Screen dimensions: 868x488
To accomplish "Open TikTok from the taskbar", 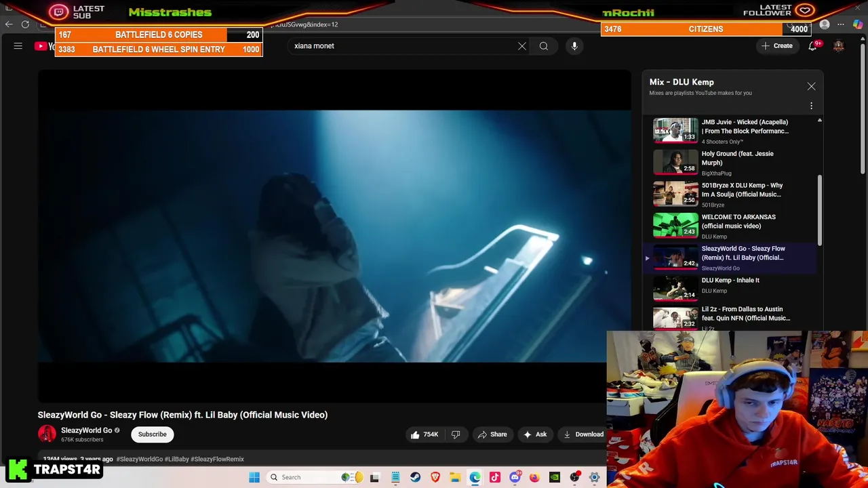I will point(495,477).
